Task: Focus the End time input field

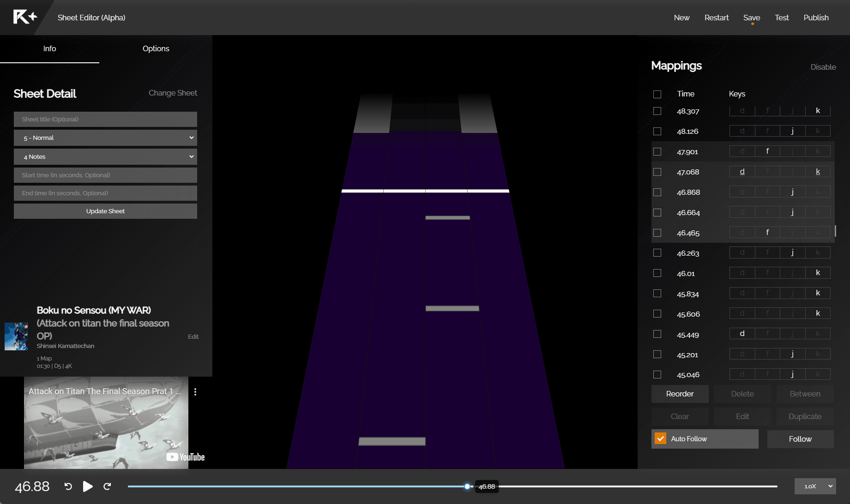Action: click(x=105, y=193)
